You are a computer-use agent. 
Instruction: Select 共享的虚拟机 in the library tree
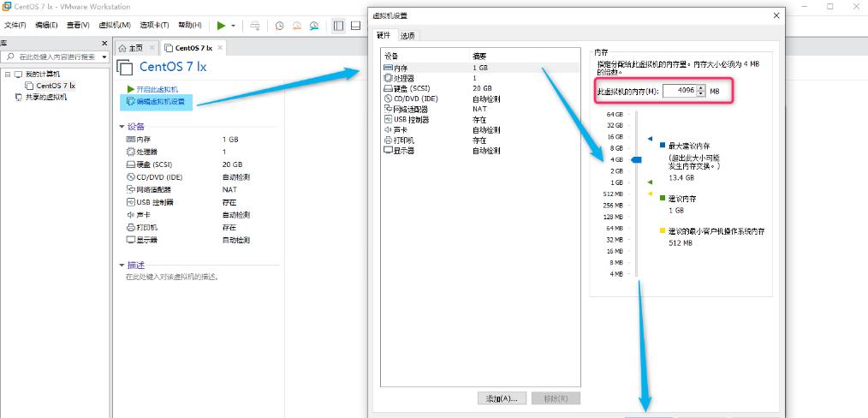tap(46, 97)
